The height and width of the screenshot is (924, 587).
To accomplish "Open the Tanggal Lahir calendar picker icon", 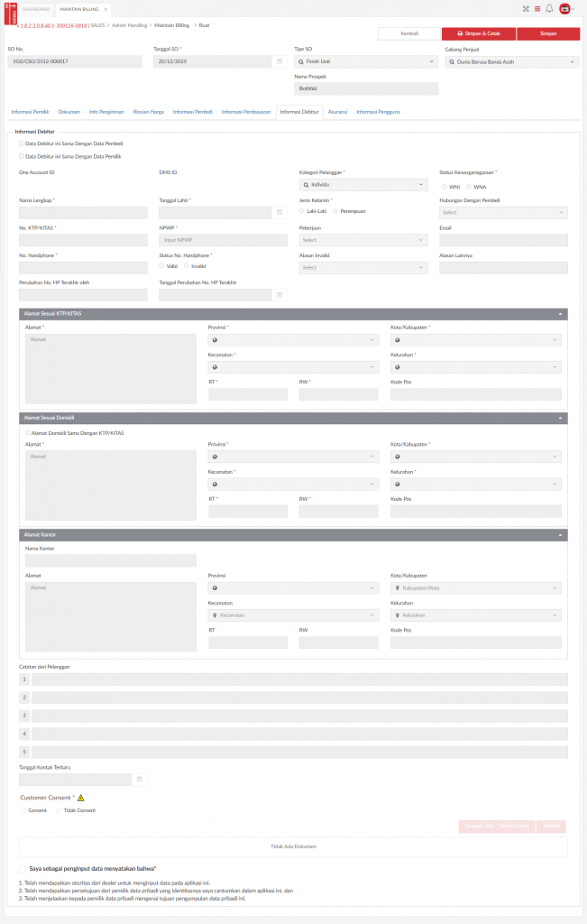I will tap(280, 213).
